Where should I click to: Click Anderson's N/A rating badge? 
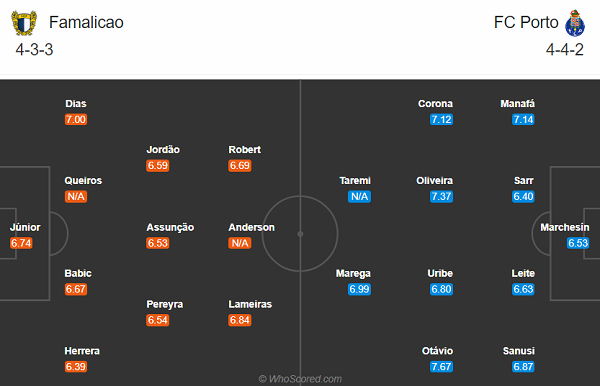click(x=240, y=243)
